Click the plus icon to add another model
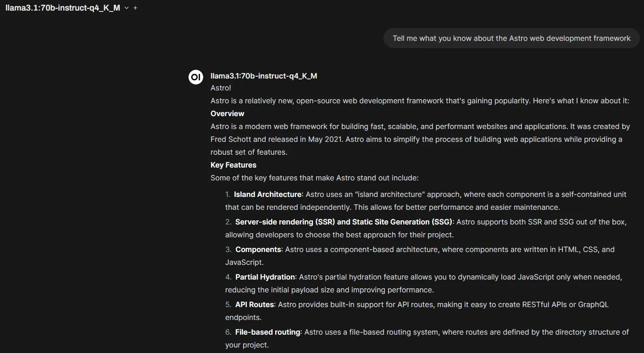This screenshot has width=644, height=353. point(135,8)
